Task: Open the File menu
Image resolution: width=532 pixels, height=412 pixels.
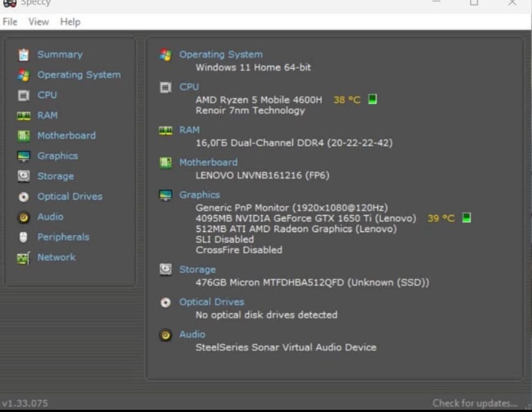Action: tap(10, 22)
